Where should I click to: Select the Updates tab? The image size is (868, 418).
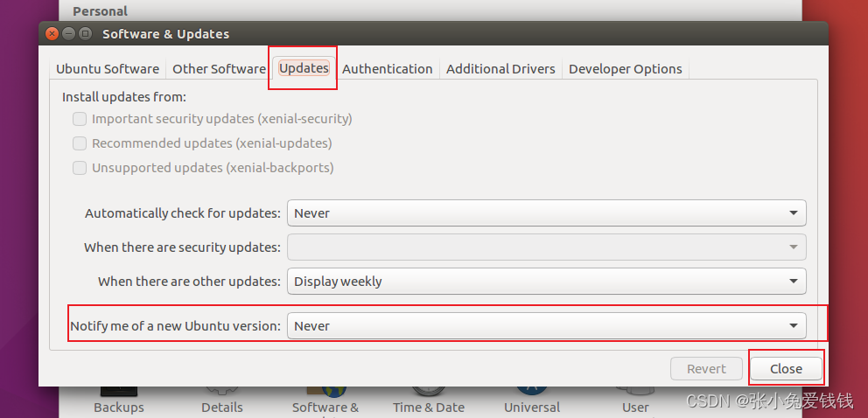304,68
